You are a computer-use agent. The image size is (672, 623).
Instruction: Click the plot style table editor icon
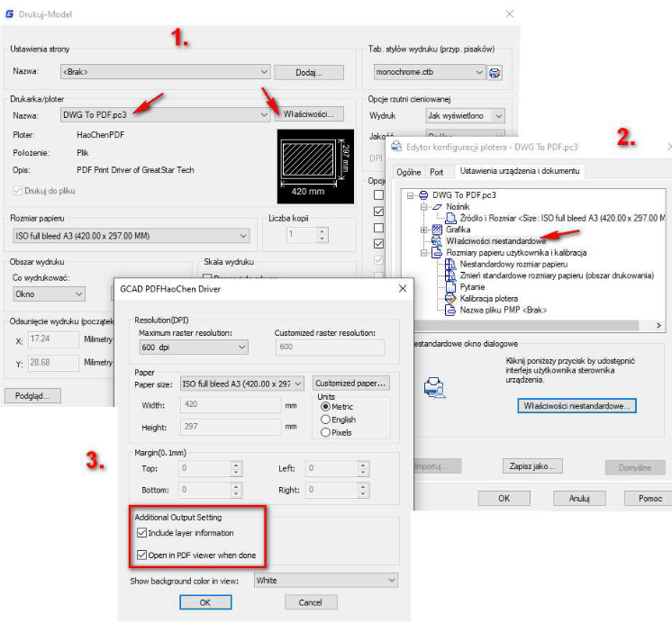(x=495, y=72)
